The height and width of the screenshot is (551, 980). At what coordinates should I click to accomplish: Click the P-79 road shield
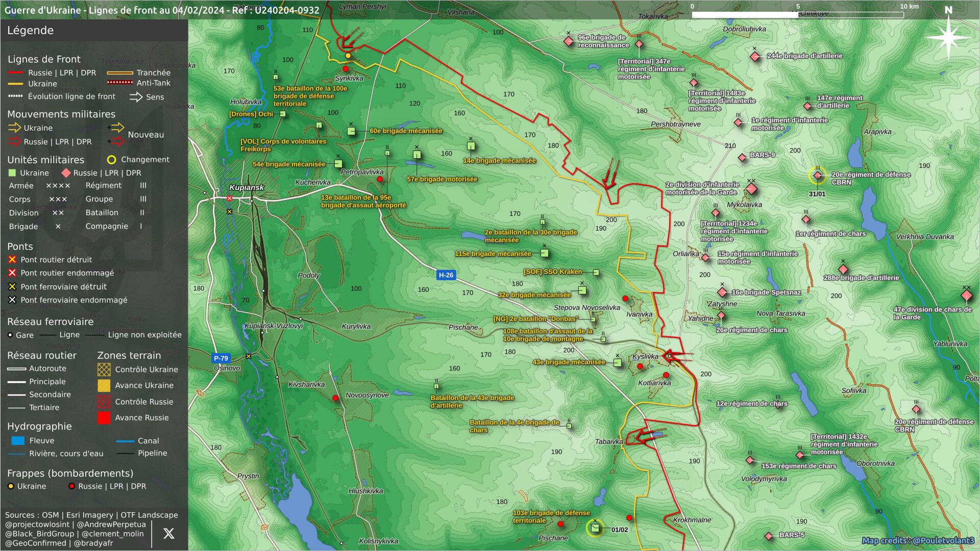(221, 358)
